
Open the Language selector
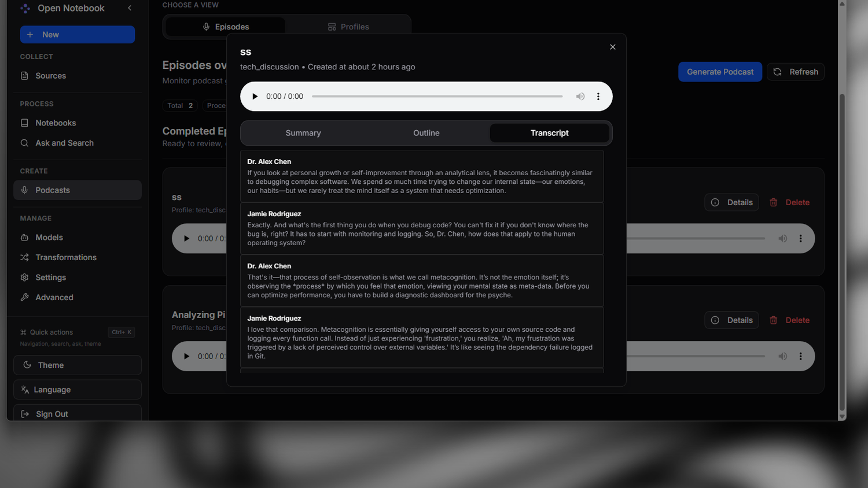(78, 390)
